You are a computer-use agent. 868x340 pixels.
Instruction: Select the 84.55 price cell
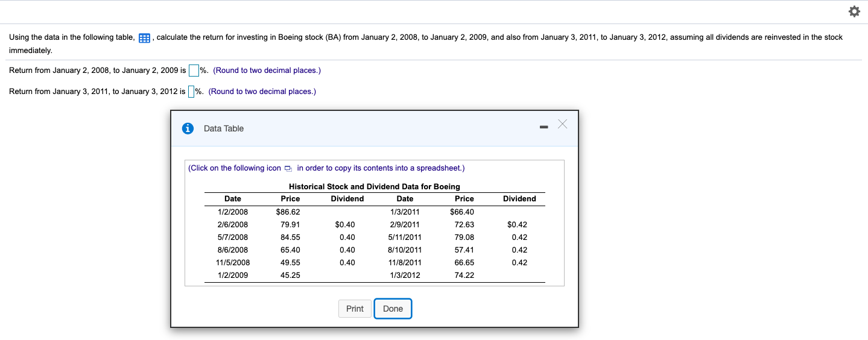click(290, 237)
